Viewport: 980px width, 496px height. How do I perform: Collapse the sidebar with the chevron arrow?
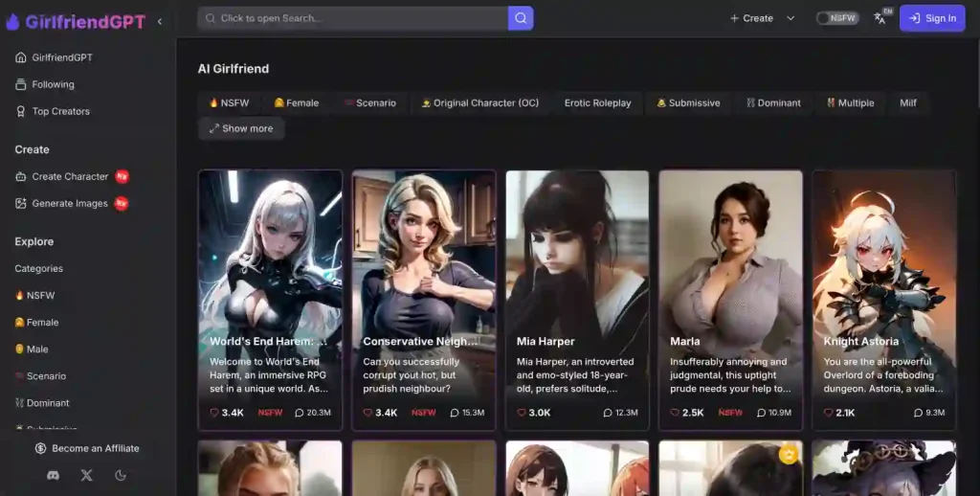pos(160,22)
